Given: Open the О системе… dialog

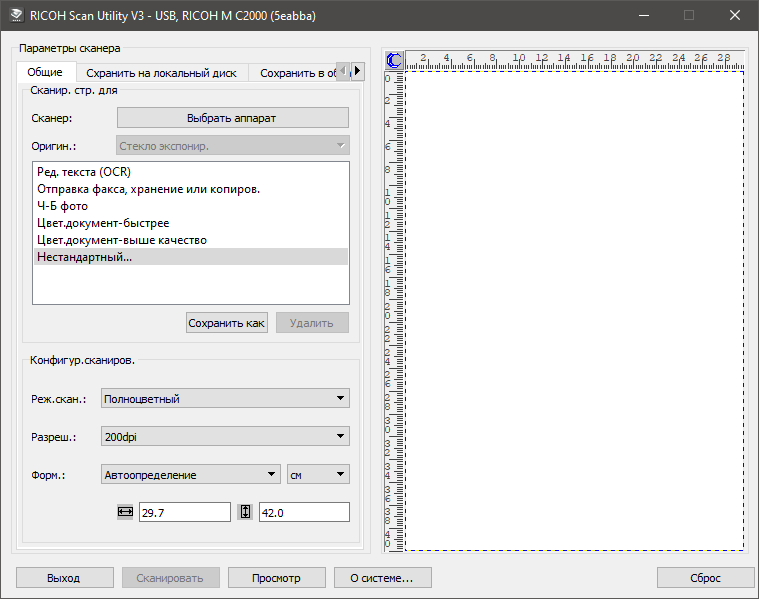Looking at the screenshot, I should (382, 578).
